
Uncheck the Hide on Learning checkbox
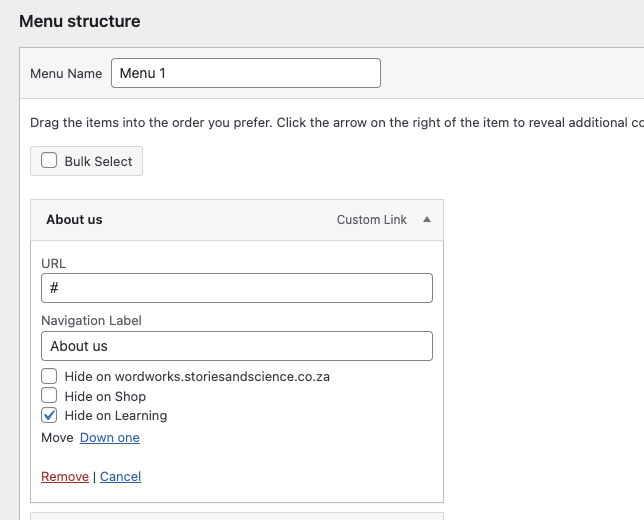coord(49,415)
